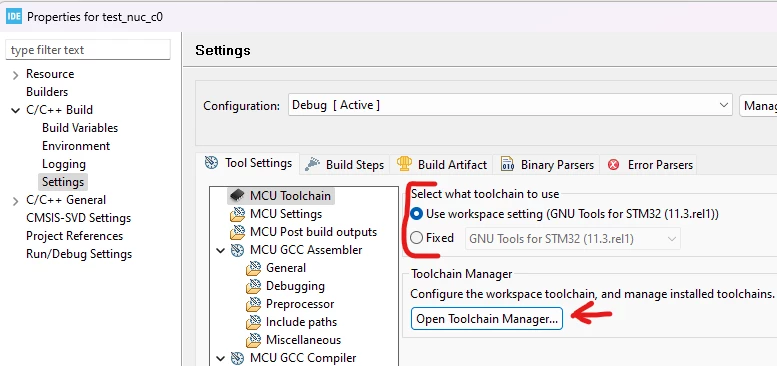Click the General folder icon under Assembler

tap(253, 268)
